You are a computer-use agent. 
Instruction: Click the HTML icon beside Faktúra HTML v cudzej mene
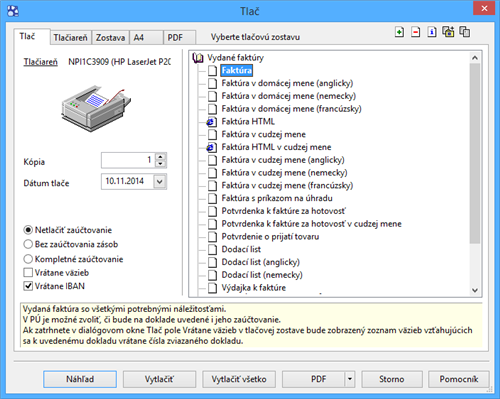[212, 147]
